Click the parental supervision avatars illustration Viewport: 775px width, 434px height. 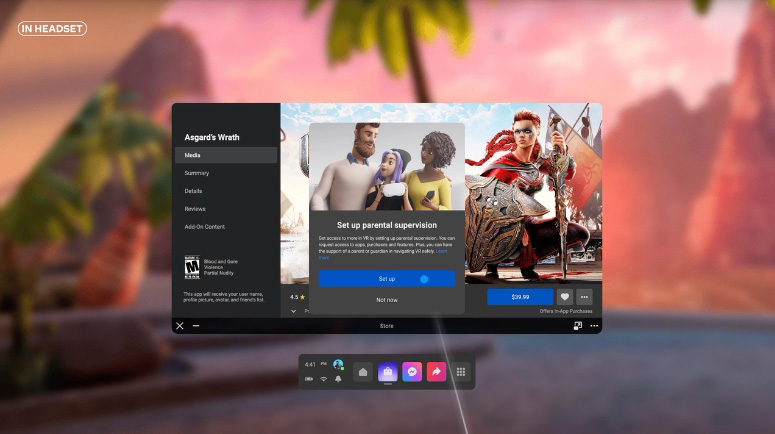point(387,167)
